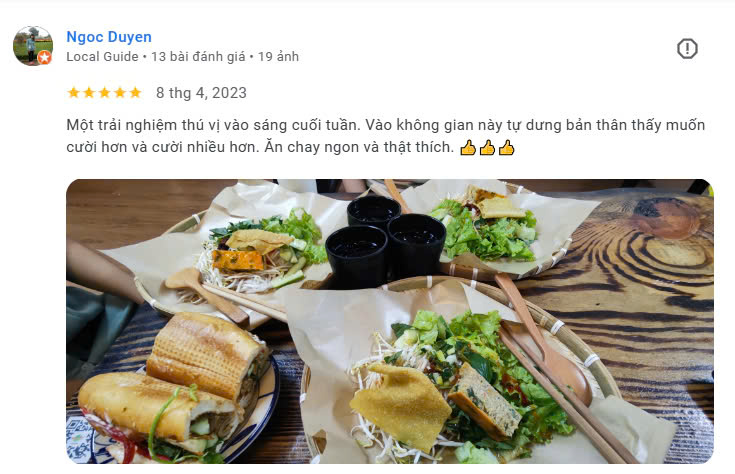Click the first yellow rating star
Image resolution: width=735 pixels, height=474 pixels.
click(x=74, y=92)
